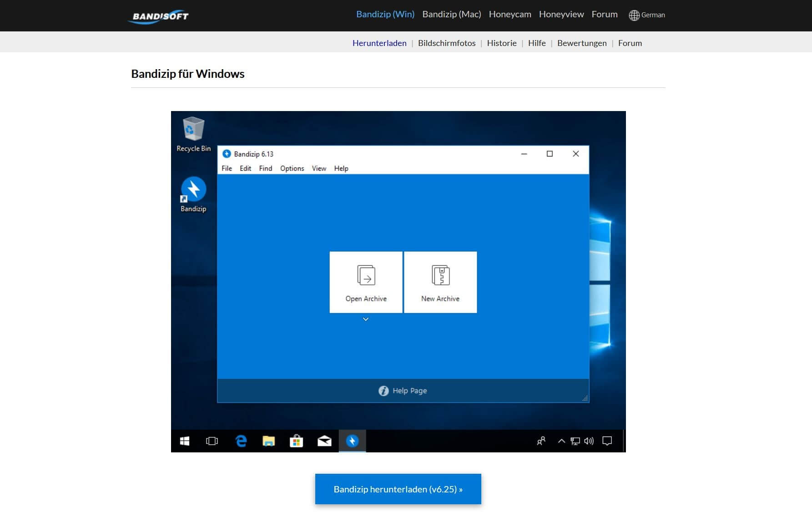Click the Open Archive tile
The height and width of the screenshot is (512, 812).
tap(366, 282)
